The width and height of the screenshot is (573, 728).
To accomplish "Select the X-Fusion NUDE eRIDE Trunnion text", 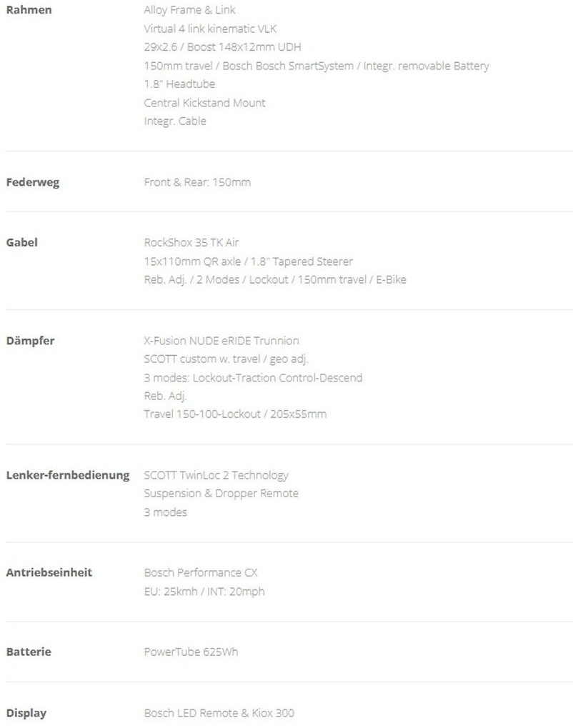I will [x=221, y=341].
